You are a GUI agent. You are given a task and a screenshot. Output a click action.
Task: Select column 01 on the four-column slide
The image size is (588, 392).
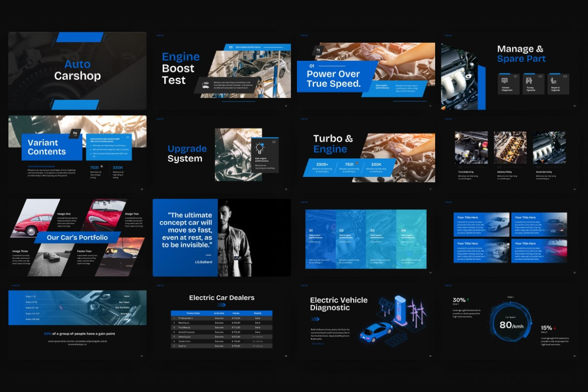tap(320, 239)
